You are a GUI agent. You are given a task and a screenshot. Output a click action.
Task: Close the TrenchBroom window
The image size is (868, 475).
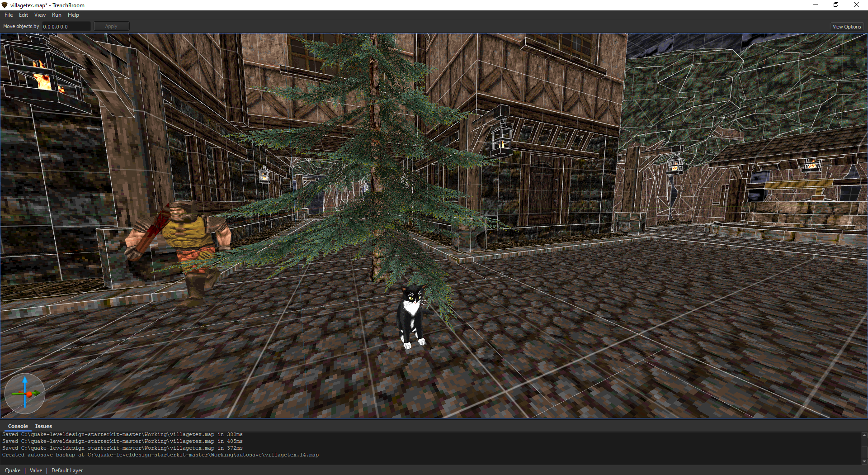tap(857, 5)
